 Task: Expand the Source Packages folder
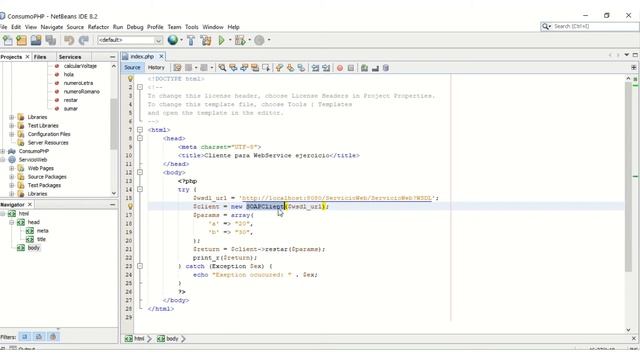tap(11, 177)
